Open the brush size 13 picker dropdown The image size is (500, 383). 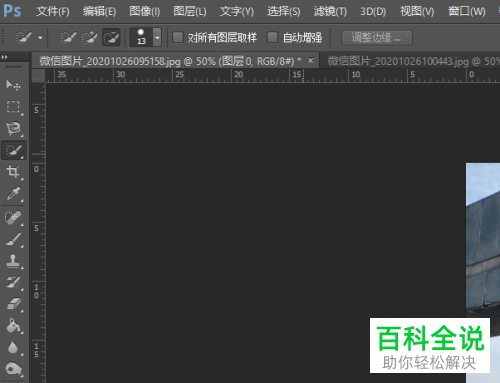tap(157, 37)
